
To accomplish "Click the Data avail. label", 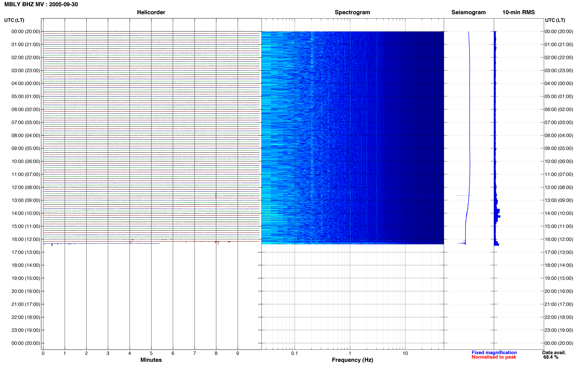I will 554,352.
